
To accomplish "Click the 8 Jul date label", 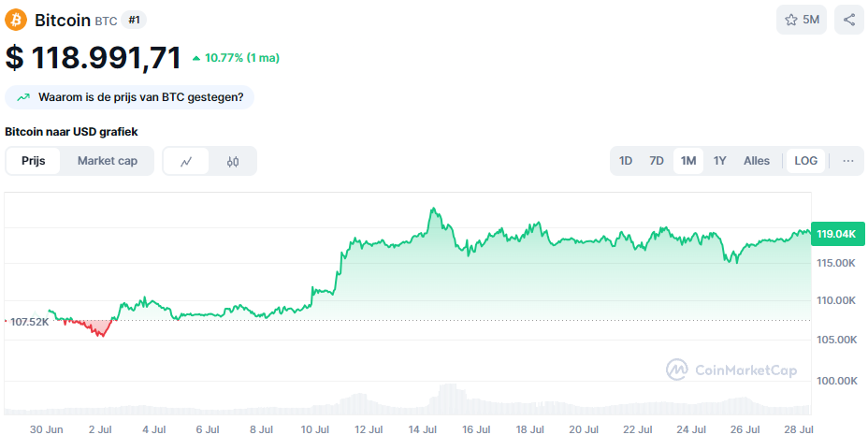I will pyautogui.click(x=261, y=429).
